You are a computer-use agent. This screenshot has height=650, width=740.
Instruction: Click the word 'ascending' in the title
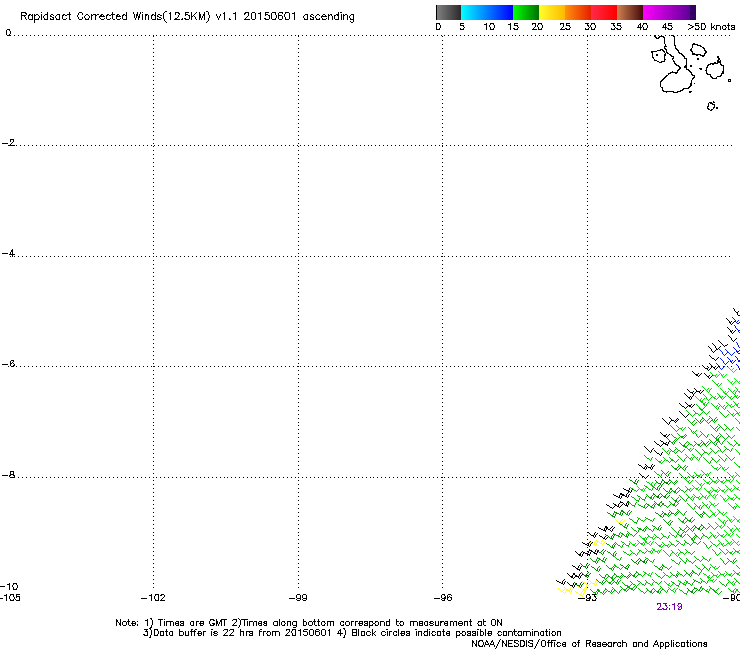[x=328, y=17]
